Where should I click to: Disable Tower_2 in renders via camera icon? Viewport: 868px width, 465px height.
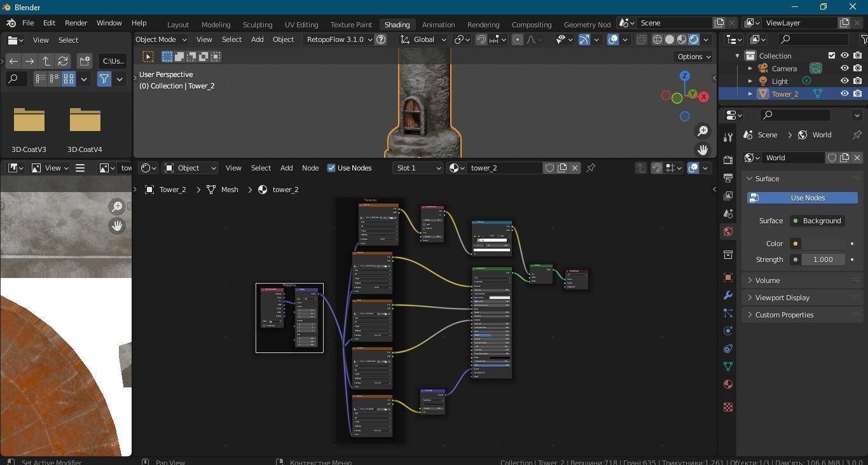click(858, 94)
